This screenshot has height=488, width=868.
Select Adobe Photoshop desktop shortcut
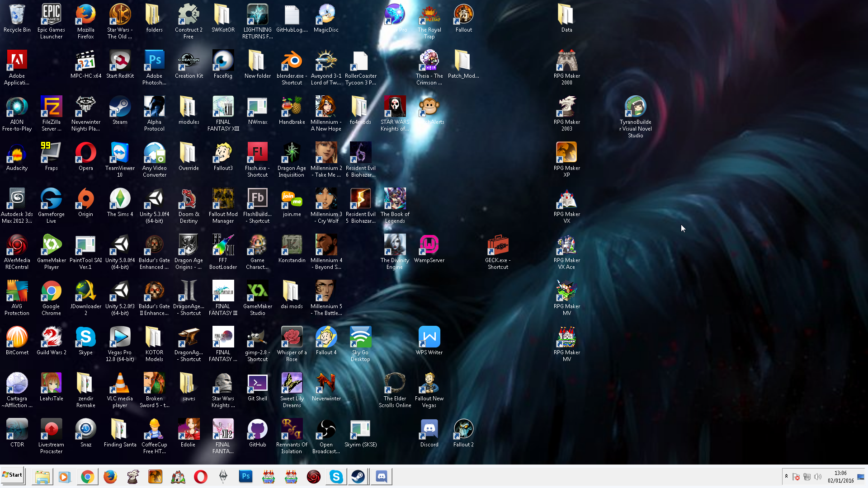pos(154,68)
